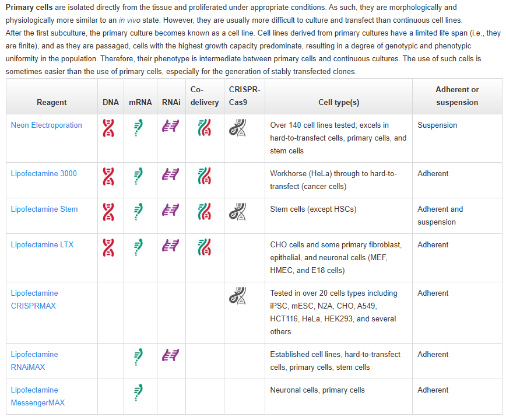The width and height of the screenshot is (506, 420).
Task: Click the Co-delivery icon for Lipofectamine 3000
Action: [x=205, y=176]
